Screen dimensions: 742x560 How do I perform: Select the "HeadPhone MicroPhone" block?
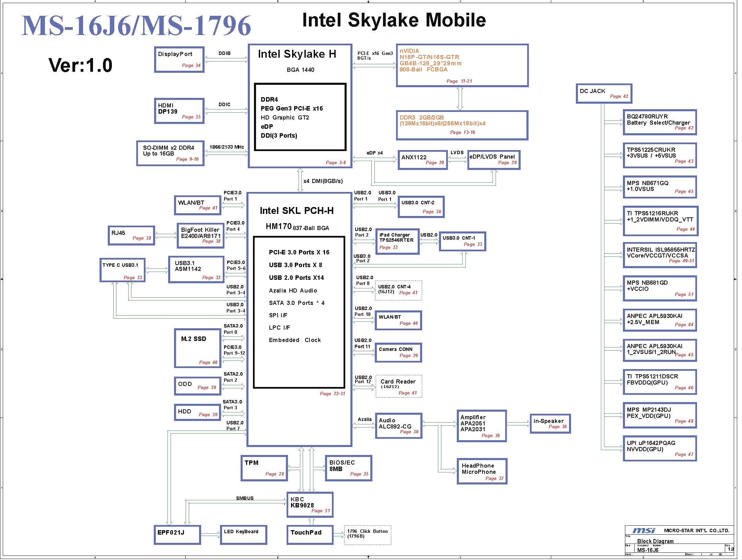(x=482, y=471)
